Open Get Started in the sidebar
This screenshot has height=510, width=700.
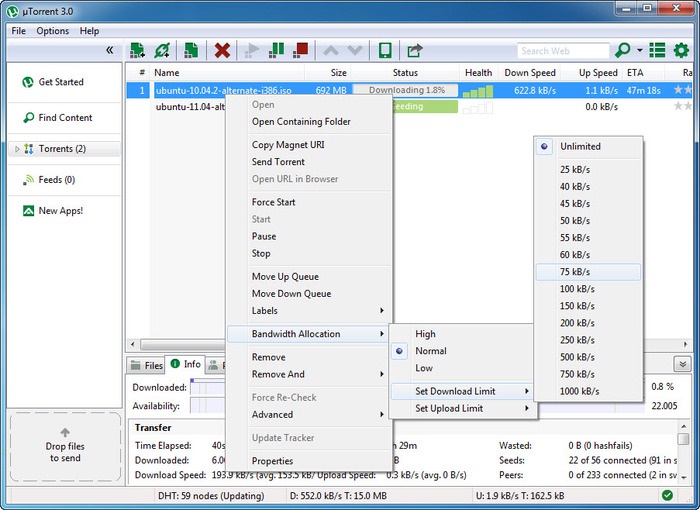pos(60,82)
